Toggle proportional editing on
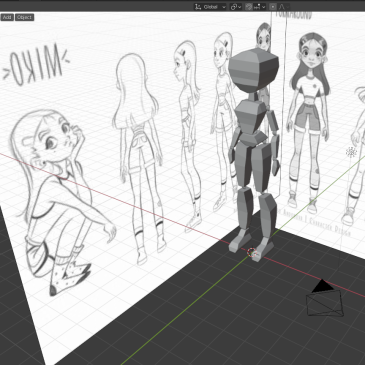This screenshot has width=365, height=365. [273, 7]
